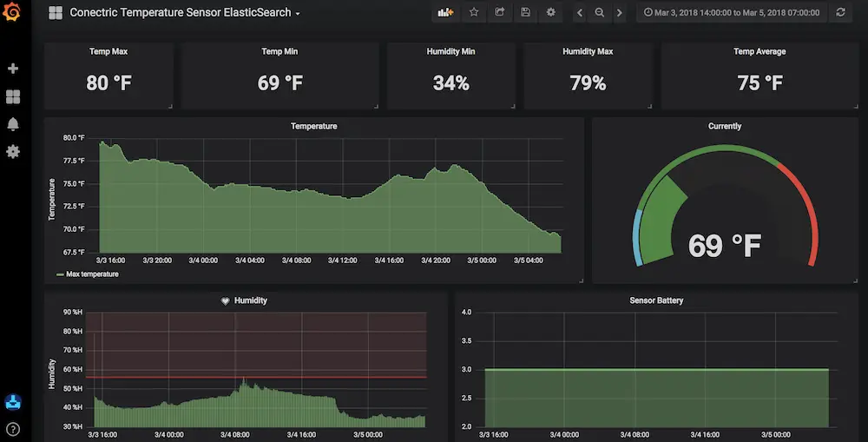Open the Dashboards grid icon in sidebar
The height and width of the screenshot is (442, 868).
pos(13,96)
